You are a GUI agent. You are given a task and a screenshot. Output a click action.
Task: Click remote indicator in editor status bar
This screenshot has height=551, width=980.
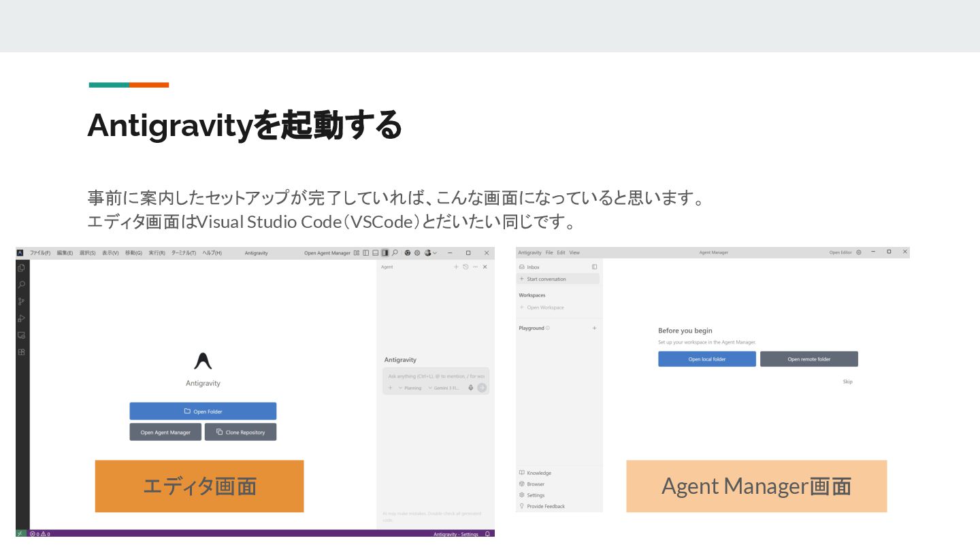pos(21,533)
